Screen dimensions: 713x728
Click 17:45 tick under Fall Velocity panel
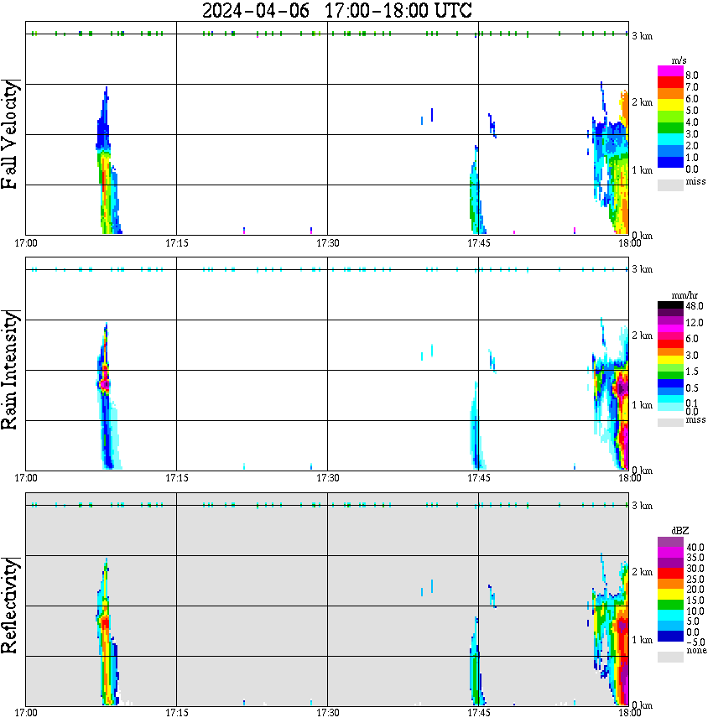tap(479, 243)
